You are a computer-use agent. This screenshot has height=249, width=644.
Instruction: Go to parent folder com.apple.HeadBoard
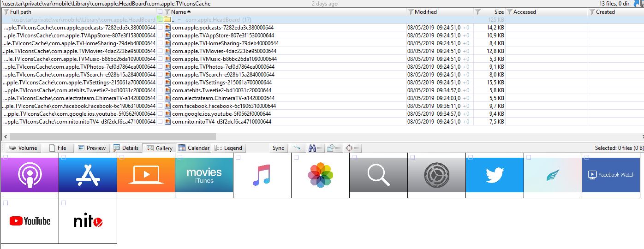pyautogui.click(x=212, y=20)
